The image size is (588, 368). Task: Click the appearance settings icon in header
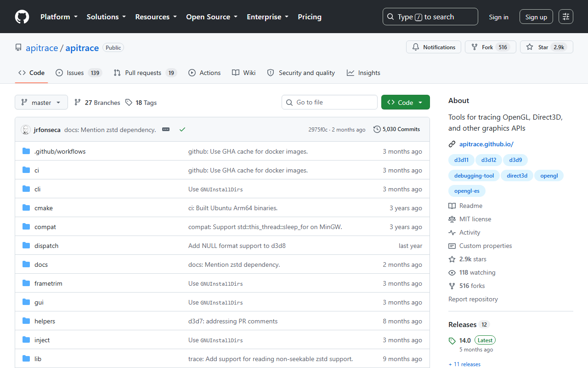(566, 17)
